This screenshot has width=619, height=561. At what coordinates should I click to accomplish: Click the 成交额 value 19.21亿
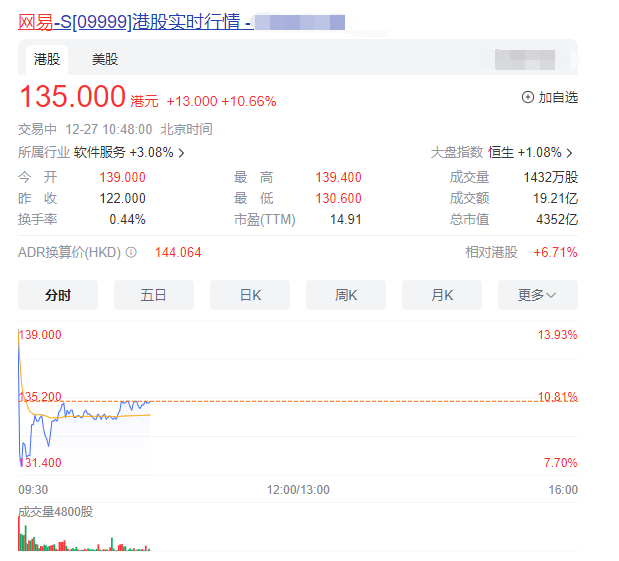pos(555,198)
